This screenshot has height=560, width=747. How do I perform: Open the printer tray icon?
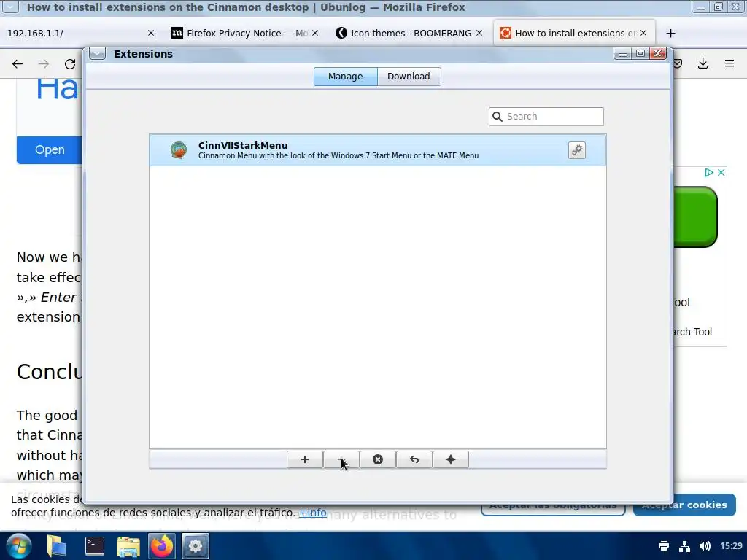(664, 546)
